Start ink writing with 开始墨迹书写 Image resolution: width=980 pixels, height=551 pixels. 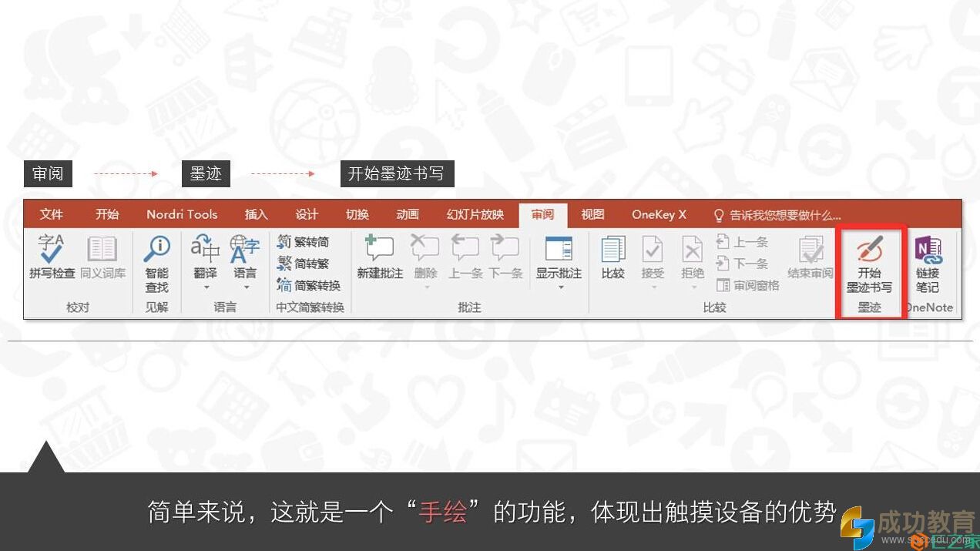click(x=869, y=264)
